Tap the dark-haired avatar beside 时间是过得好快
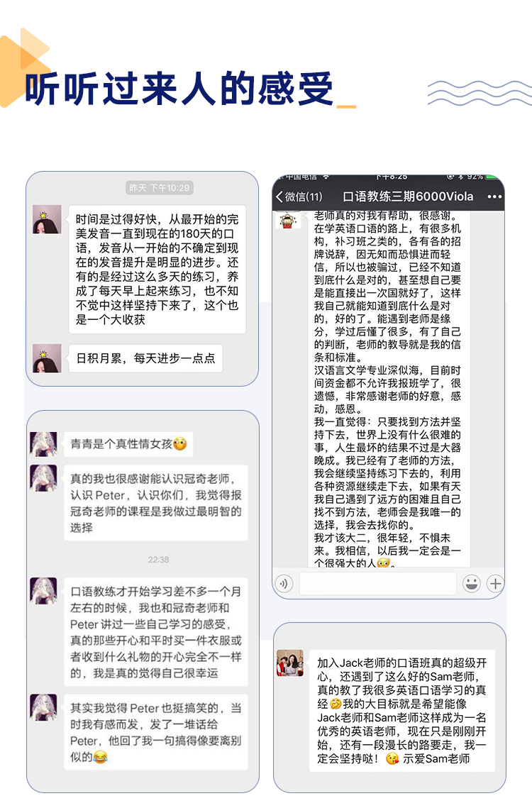The image size is (532, 808). click(x=47, y=219)
